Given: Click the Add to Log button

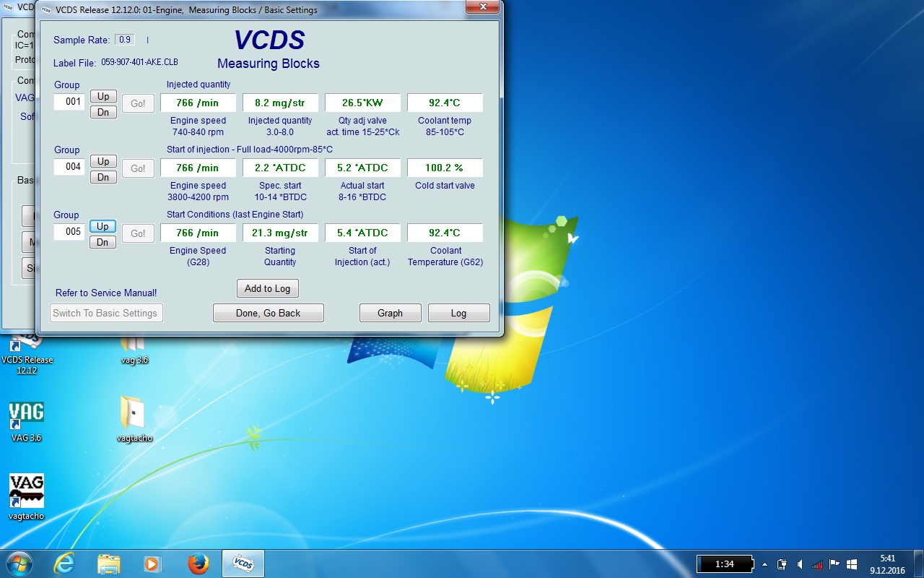Looking at the screenshot, I should 268,288.
